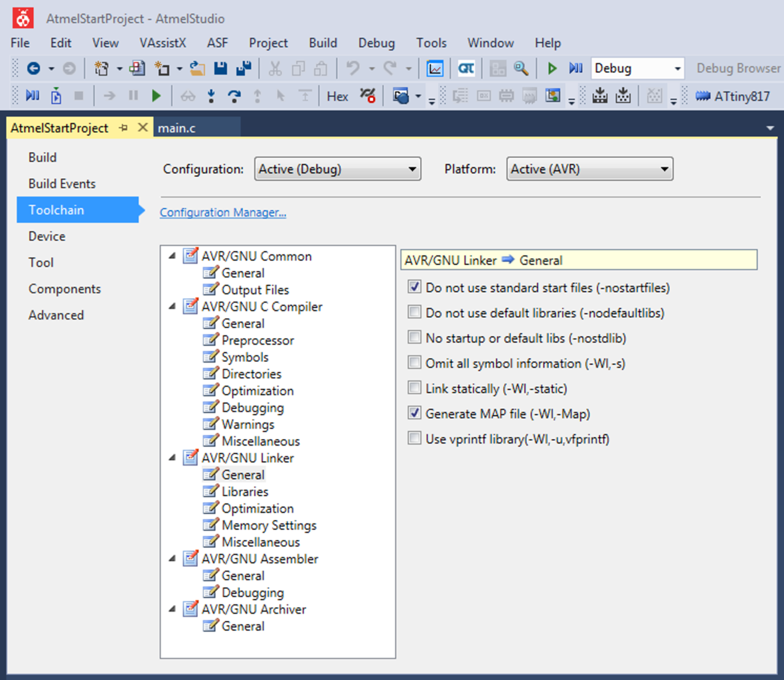Click the disable all breakpoints icon

pyautogui.click(x=368, y=96)
